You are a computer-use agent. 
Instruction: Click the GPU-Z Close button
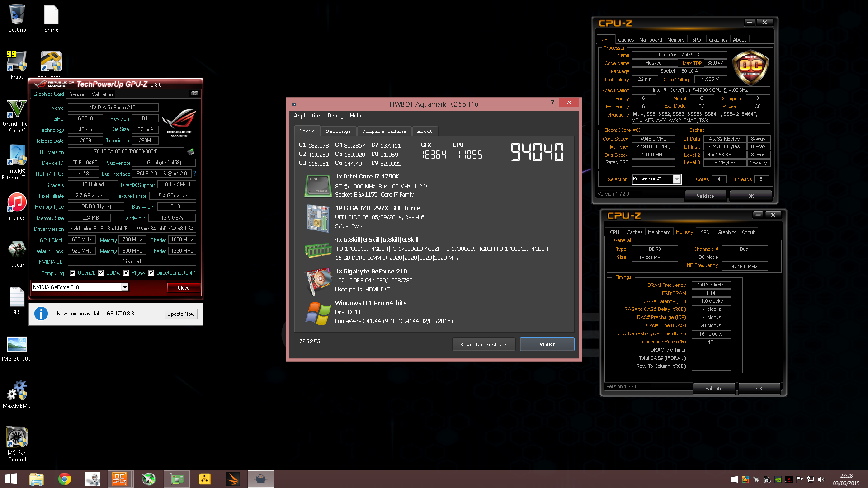point(184,287)
